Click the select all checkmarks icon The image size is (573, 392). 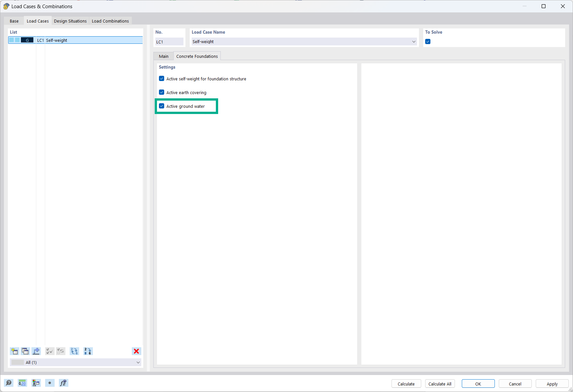tap(50, 351)
